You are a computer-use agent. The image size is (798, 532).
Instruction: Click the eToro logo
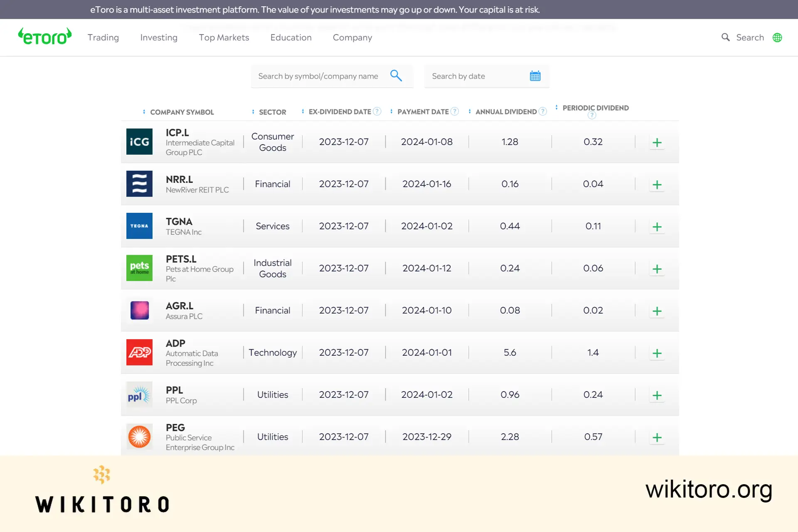pos(44,37)
